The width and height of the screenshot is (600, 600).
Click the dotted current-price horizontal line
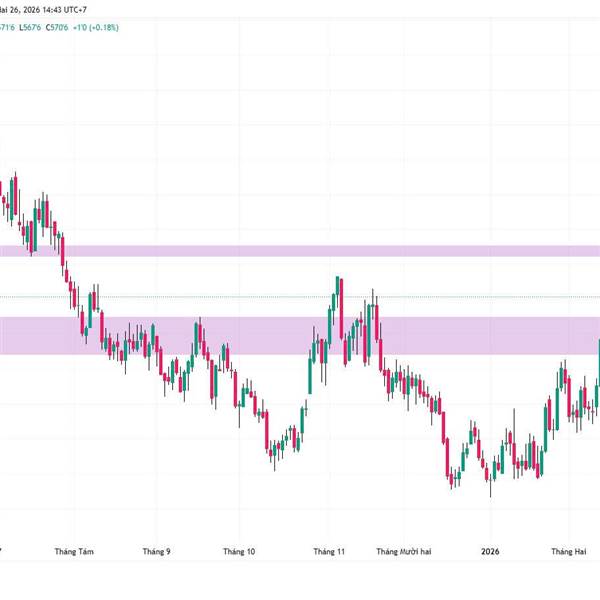300,297
